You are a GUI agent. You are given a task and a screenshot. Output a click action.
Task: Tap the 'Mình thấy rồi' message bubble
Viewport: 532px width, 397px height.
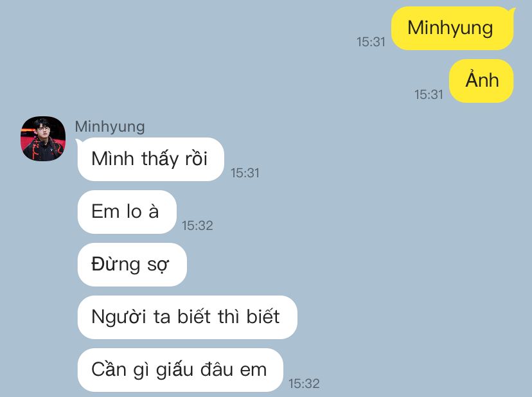click(150, 159)
